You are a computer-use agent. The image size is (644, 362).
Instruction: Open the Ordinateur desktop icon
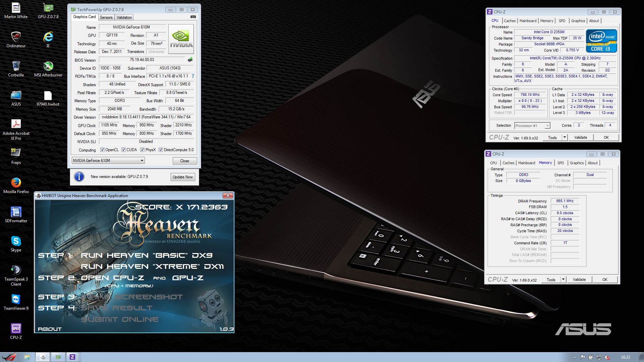(16, 40)
